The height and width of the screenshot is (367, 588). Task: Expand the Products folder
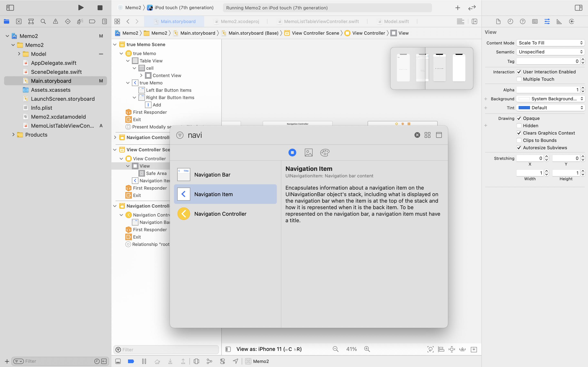tap(13, 135)
